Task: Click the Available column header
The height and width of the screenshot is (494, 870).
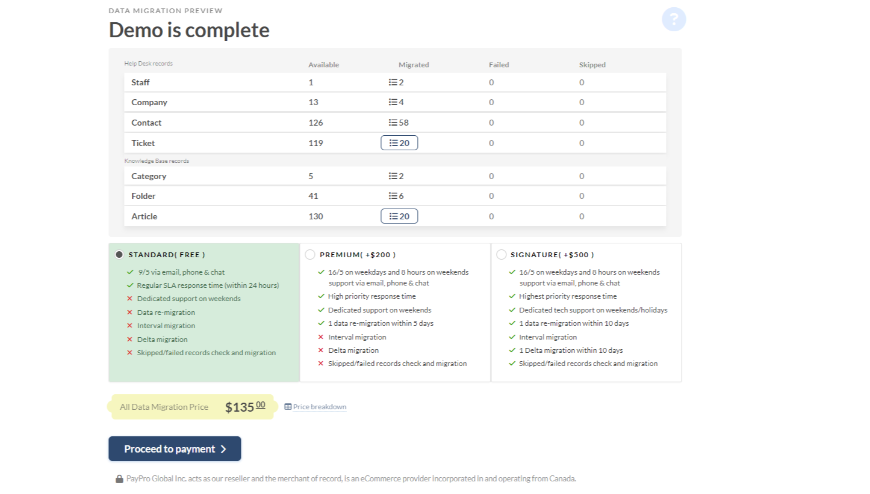Action: [x=323, y=65]
